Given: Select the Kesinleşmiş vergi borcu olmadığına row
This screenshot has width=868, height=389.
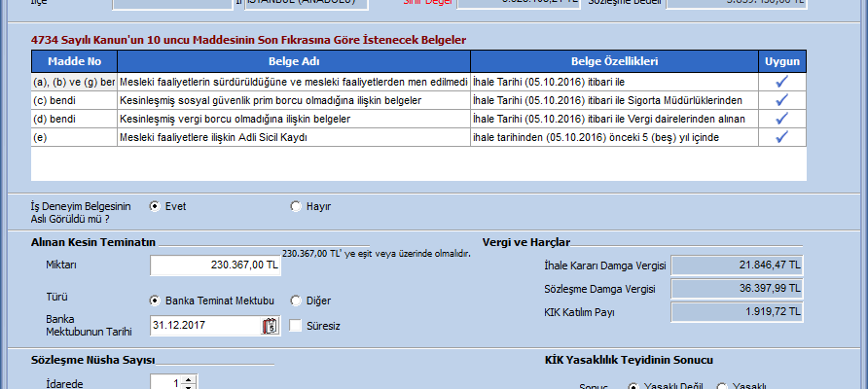Looking at the screenshot, I should coord(292,119).
